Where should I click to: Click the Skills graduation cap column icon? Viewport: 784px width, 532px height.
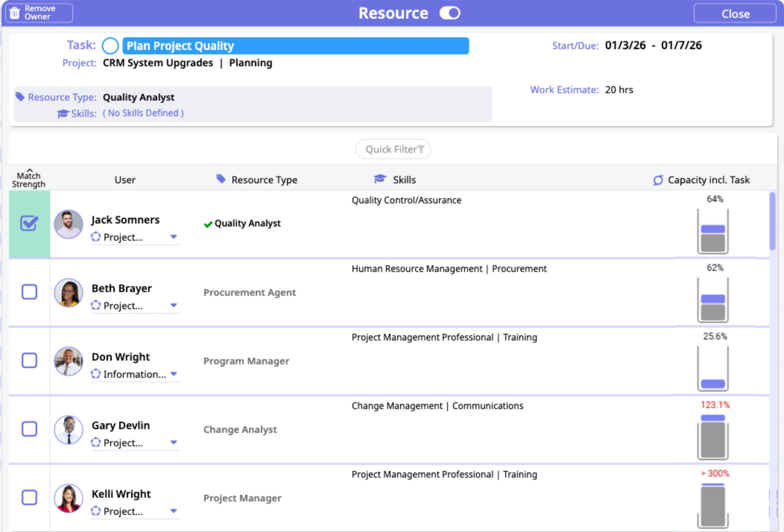tap(380, 179)
